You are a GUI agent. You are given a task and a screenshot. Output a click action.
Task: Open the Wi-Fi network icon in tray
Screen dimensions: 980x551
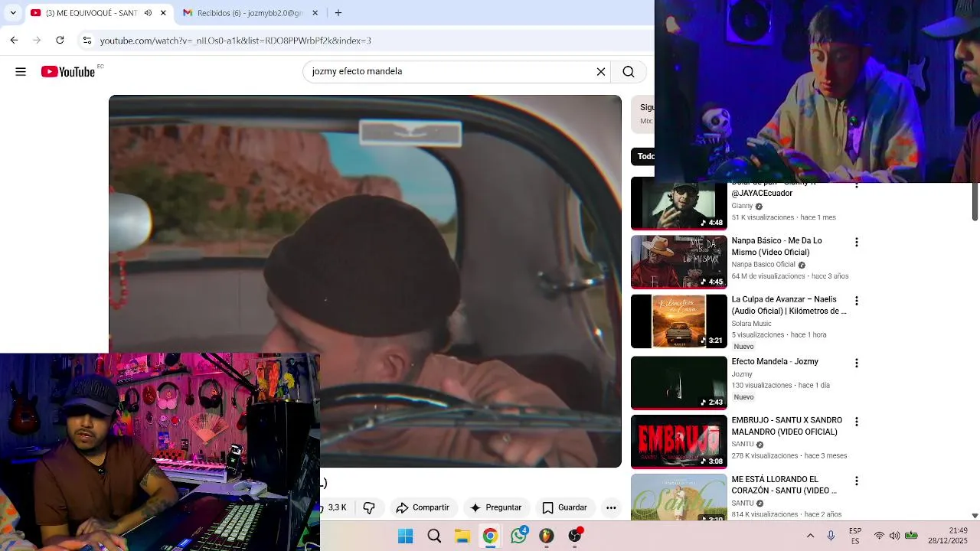point(879,536)
